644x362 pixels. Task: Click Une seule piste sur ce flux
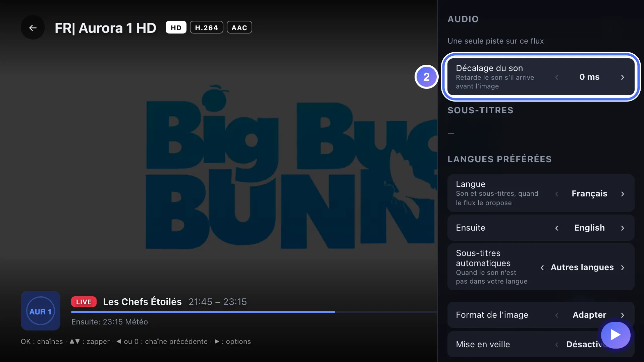(495, 41)
